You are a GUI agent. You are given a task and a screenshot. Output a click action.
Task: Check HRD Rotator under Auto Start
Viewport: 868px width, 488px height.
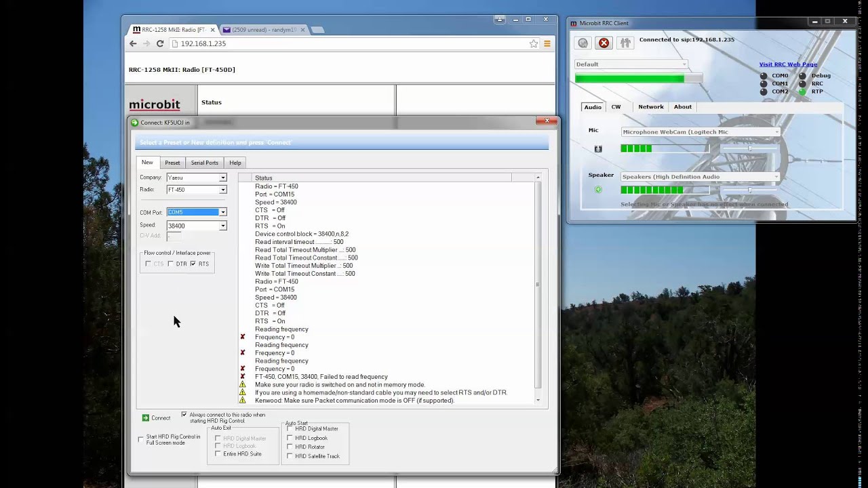290,447
